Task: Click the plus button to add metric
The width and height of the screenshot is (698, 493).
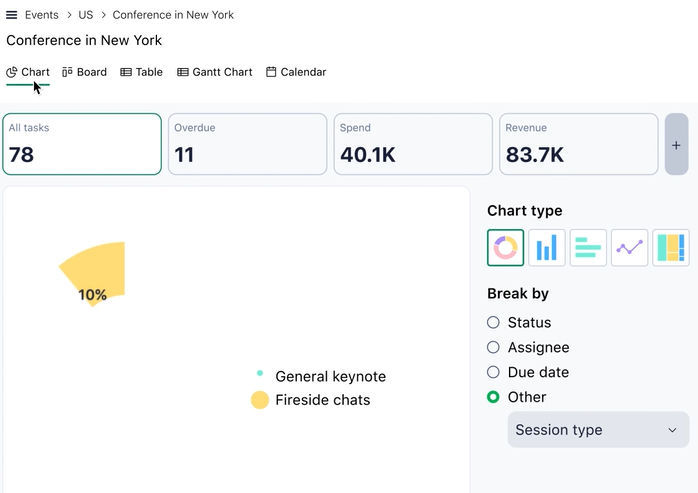Action: click(x=676, y=145)
